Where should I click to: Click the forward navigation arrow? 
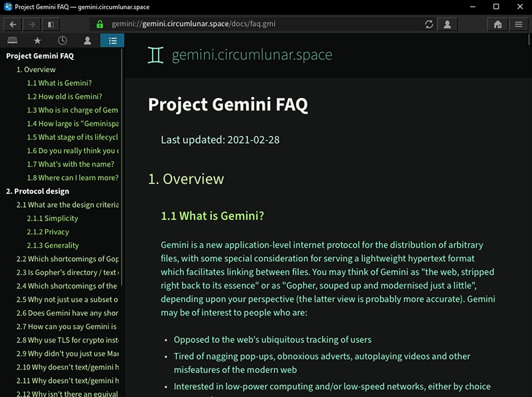(31, 25)
